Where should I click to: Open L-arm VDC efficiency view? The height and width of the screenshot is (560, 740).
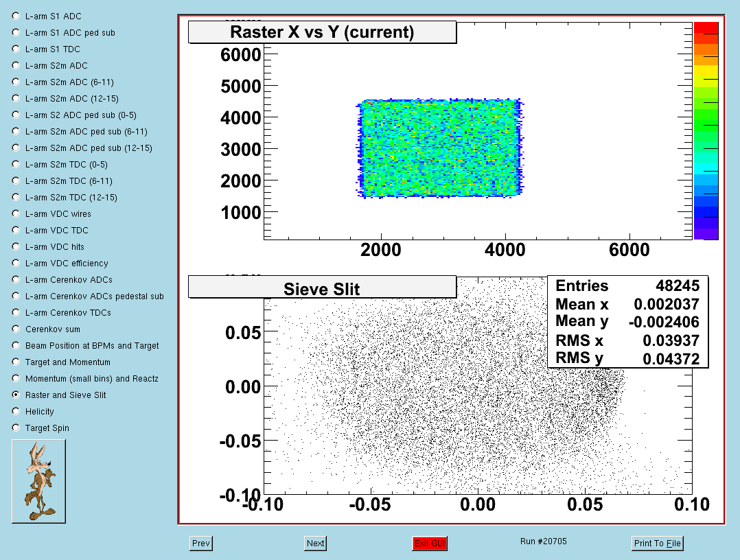click(x=16, y=264)
